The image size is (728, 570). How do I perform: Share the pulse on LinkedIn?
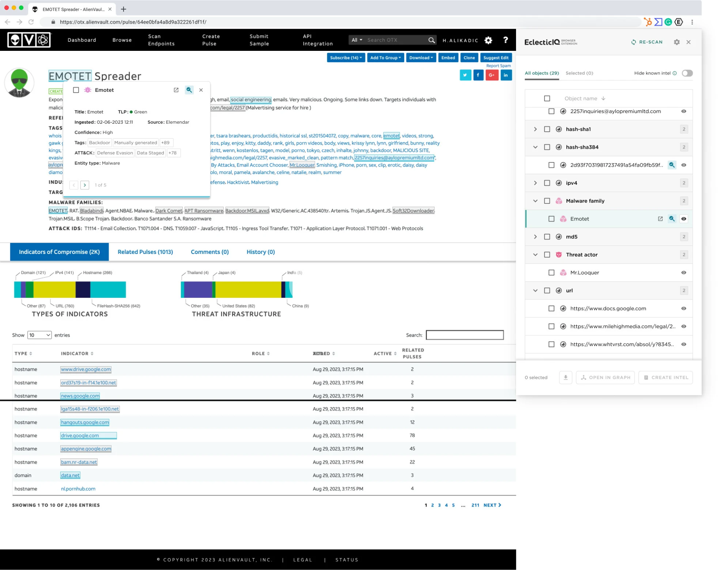(505, 75)
